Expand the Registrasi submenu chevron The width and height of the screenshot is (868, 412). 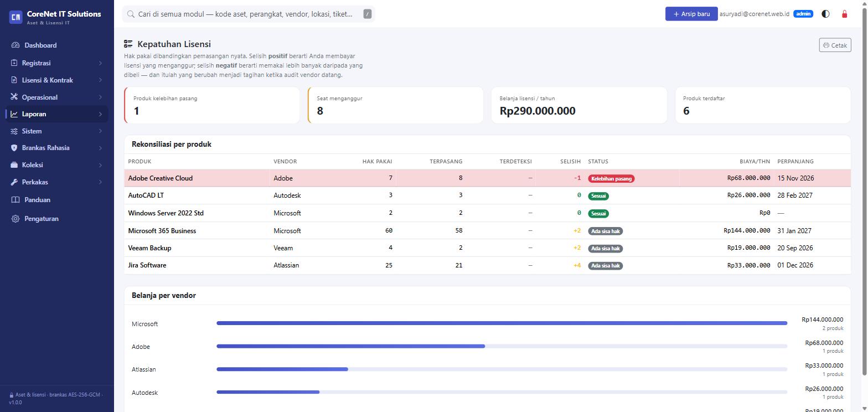click(100, 63)
